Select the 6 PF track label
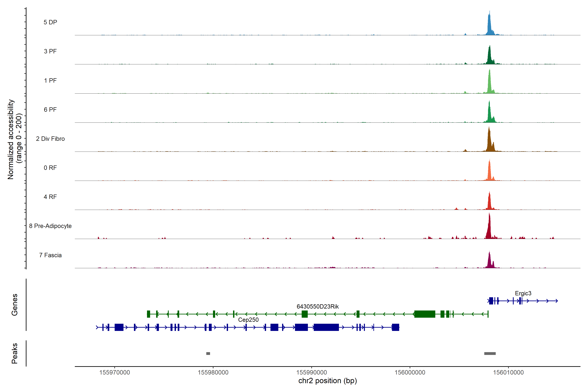Screen dimensions: 588x392 point(50,109)
